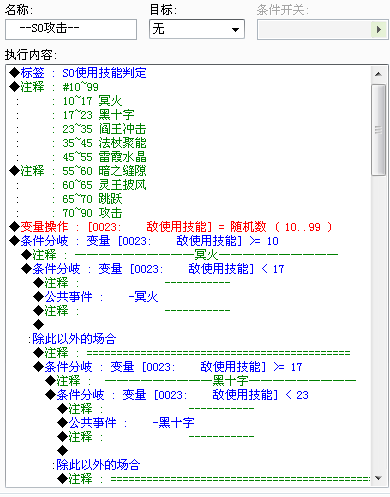Image resolution: width=390 pixels, height=497 pixels.
Task: Select the 条件分歧 敌使用技能 >= 10 line
Action: click(144, 241)
